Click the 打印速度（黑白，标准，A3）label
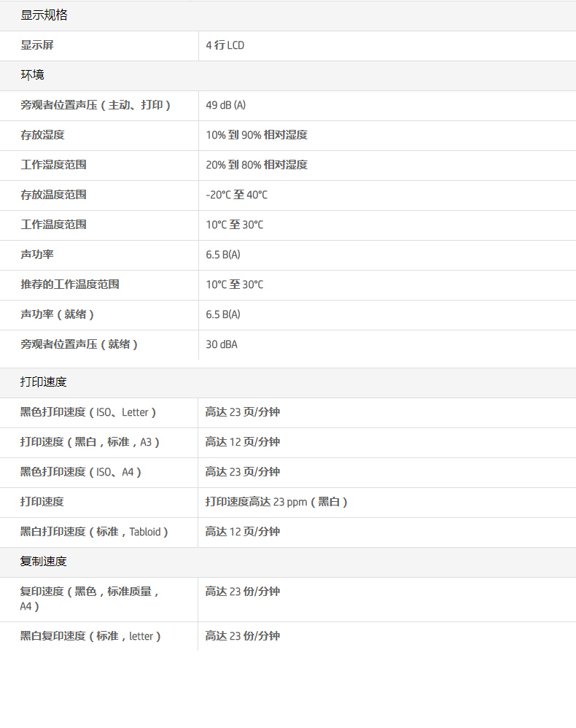The image size is (576, 728). pos(89,442)
